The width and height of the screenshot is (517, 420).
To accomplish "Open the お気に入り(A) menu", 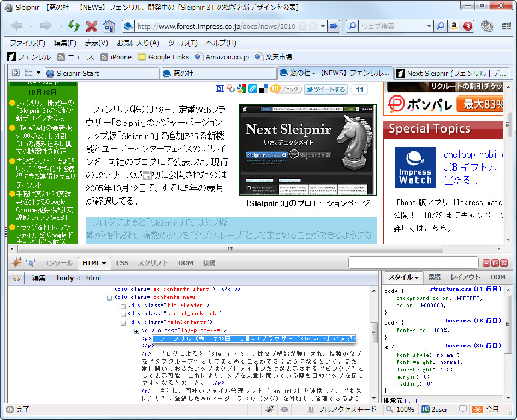I will tap(138, 43).
